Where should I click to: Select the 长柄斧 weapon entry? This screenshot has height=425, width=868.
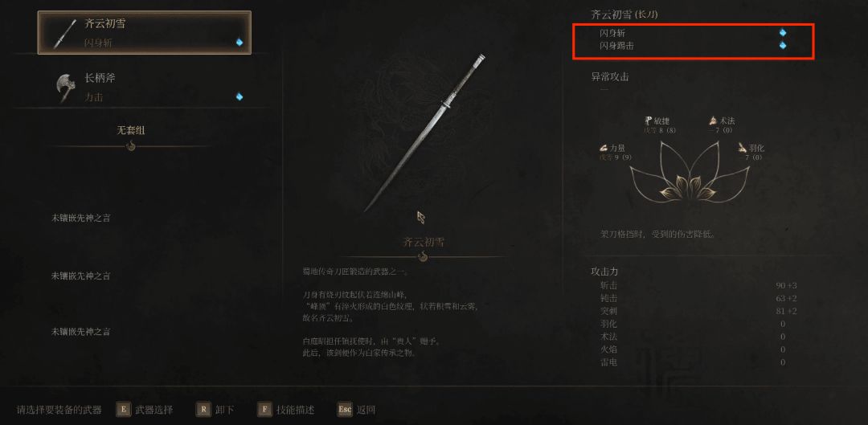pos(145,88)
